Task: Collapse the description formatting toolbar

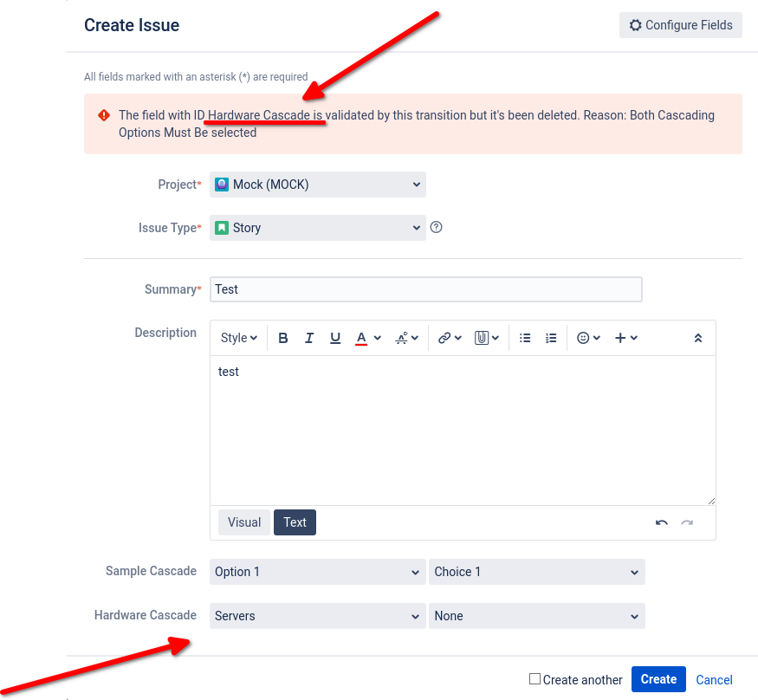Action: pyautogui.click(x=698, y=337)
